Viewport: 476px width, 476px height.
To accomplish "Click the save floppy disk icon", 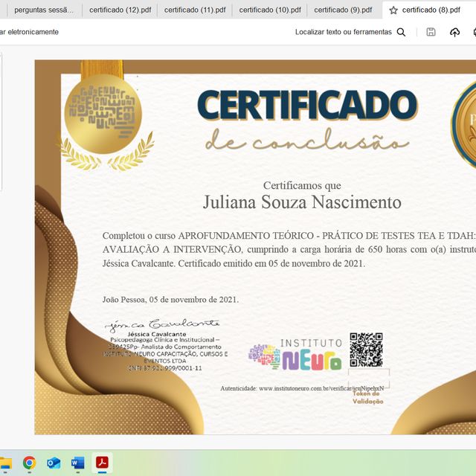I will click(x=431, y=32).
